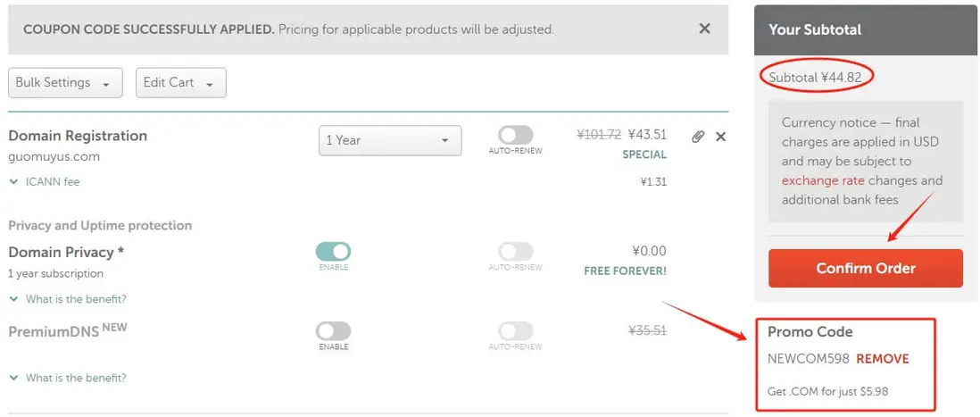Toggle auto-renew for PremiumDNS
Image resolution: width=980 pixels, height=417 pixels.
(x=515, y=331)
